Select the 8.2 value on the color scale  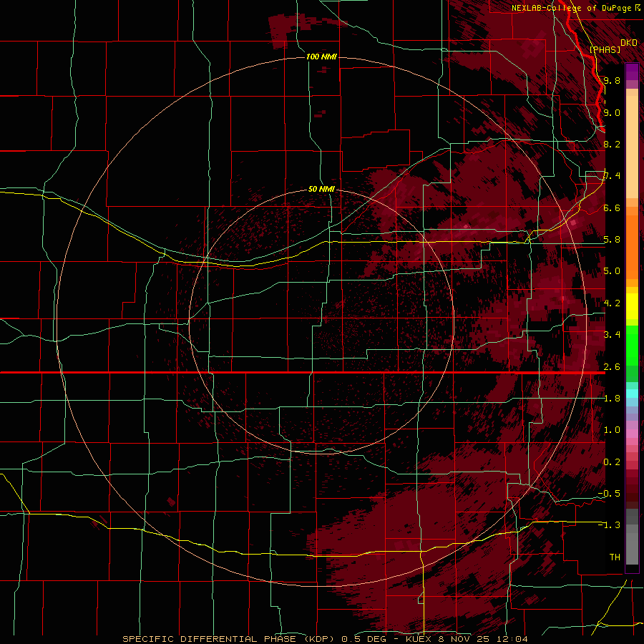(x=612, y=144)
